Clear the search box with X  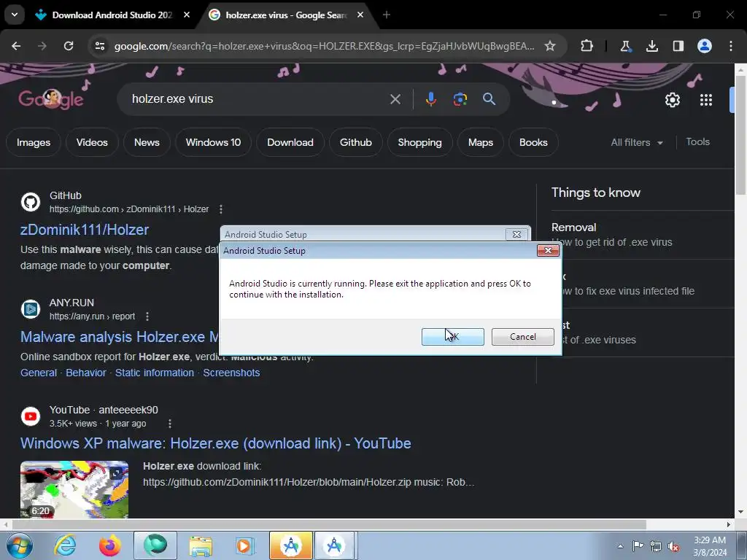tap(395, 99)
